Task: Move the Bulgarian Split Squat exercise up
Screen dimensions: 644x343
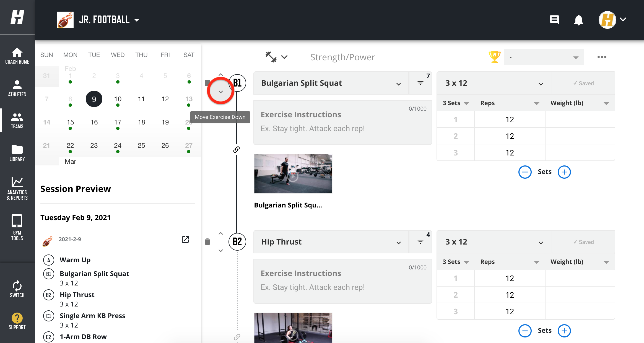Action: (221, 75)
